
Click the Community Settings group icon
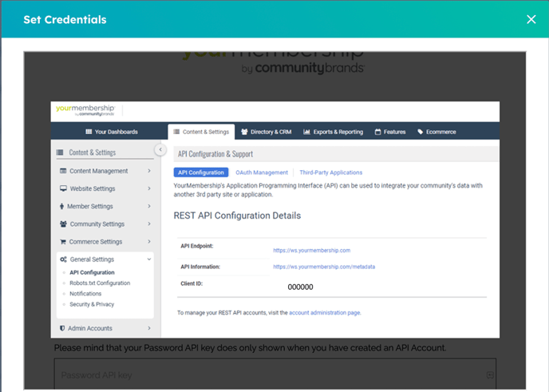tap(63, 224)
